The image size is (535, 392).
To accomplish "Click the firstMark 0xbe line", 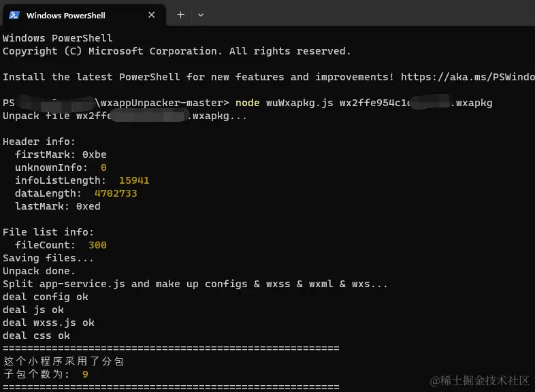I will pyautogui.click(x=61, y=154).
